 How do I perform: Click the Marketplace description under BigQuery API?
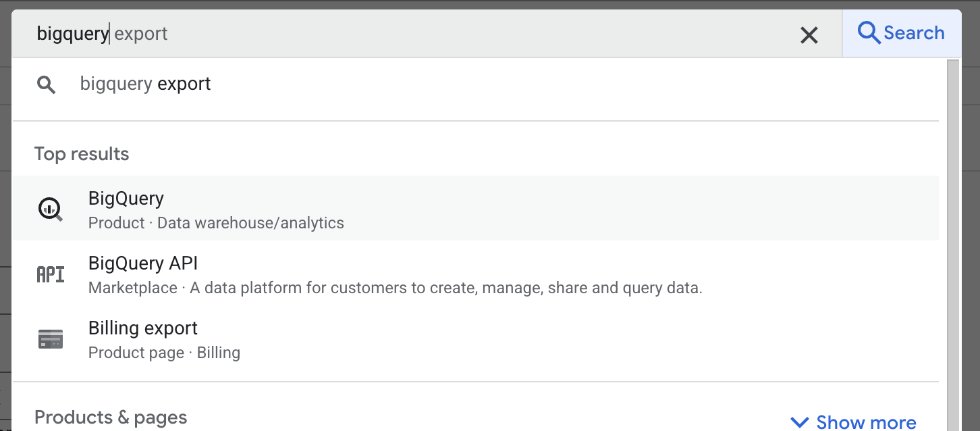click(x=395, y=288)
